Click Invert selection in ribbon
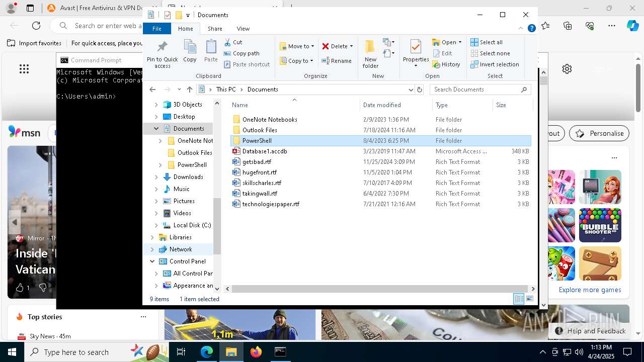 [x=495, y=64]
